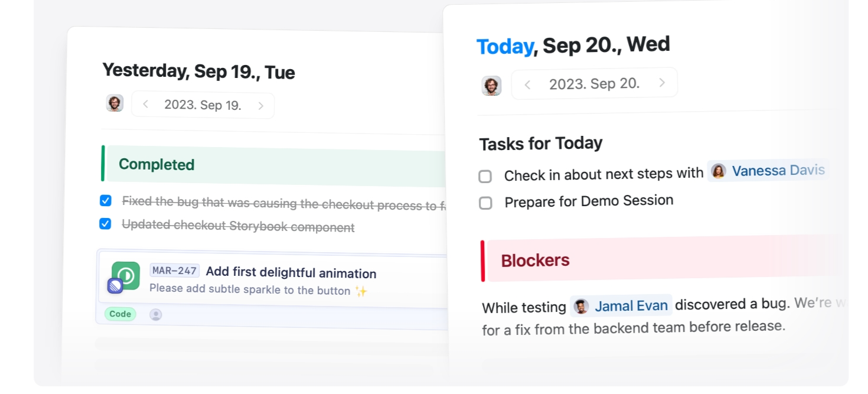Screen dimensions: 868x394
Task: Click Vanessa Davis avatar in mention
Action: point(719,171)
